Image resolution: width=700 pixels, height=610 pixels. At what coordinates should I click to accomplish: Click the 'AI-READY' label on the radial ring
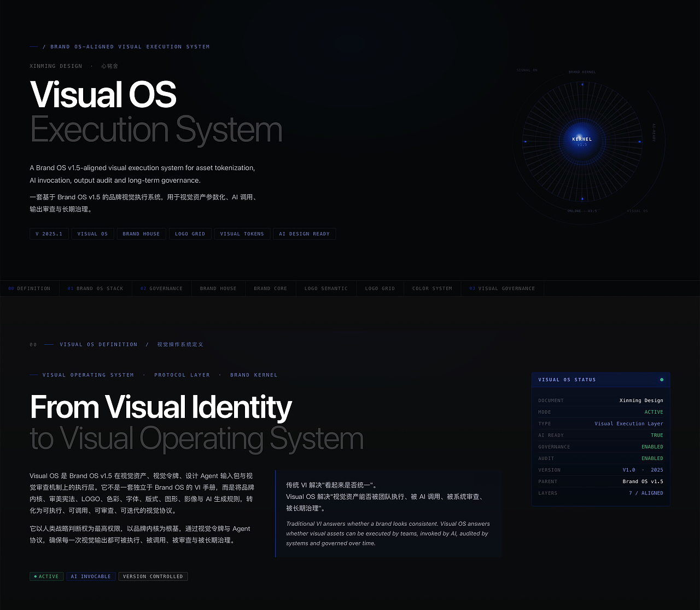[x=654, y=132]
